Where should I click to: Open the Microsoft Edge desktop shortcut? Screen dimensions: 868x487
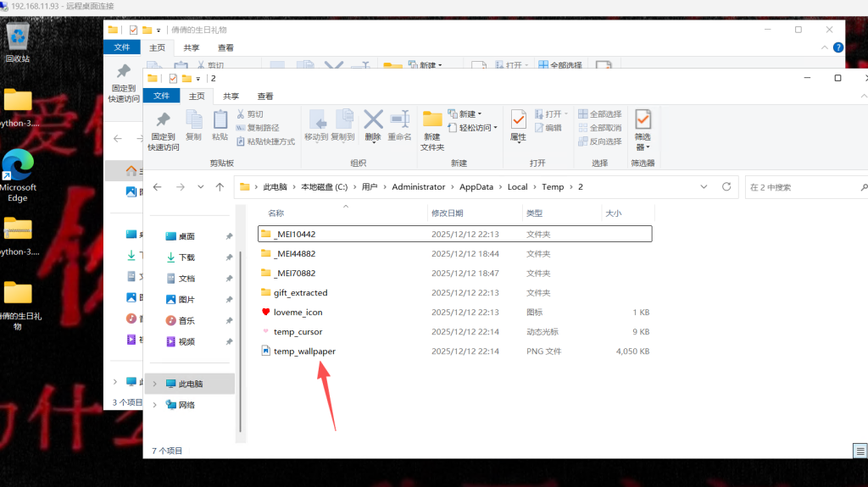pyautogui.click(x=17, y=167)
